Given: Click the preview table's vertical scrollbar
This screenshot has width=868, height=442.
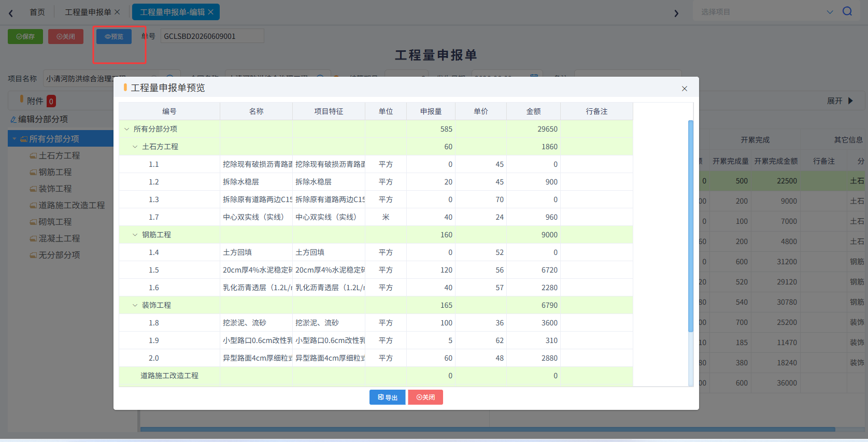Looking at the screenshot, I should pyautogui.click(x=690, y=226).
